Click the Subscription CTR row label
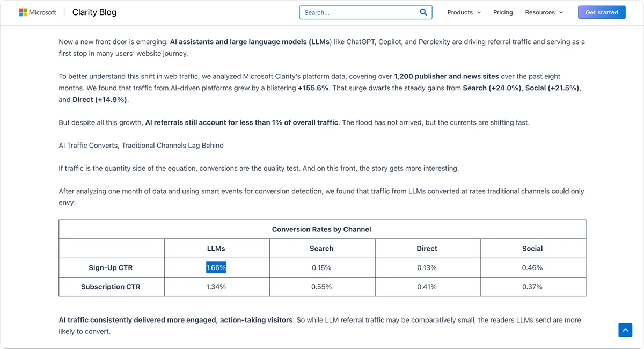The image size is (644, 349). pos(111,287)
